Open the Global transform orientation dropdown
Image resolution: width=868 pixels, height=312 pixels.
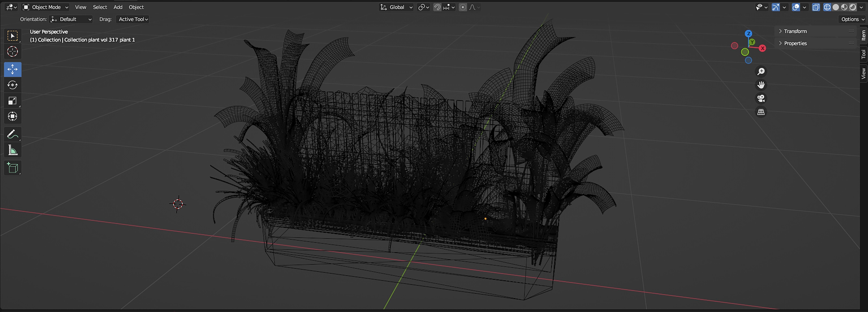coord(396,7)
